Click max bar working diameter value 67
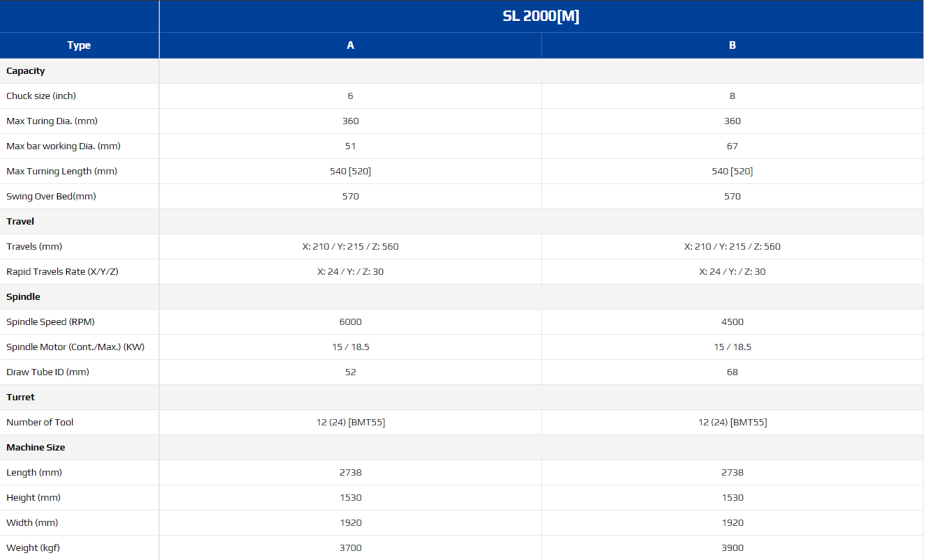The width and height of the screenshot is (925, 560). [x=732, y=146]
